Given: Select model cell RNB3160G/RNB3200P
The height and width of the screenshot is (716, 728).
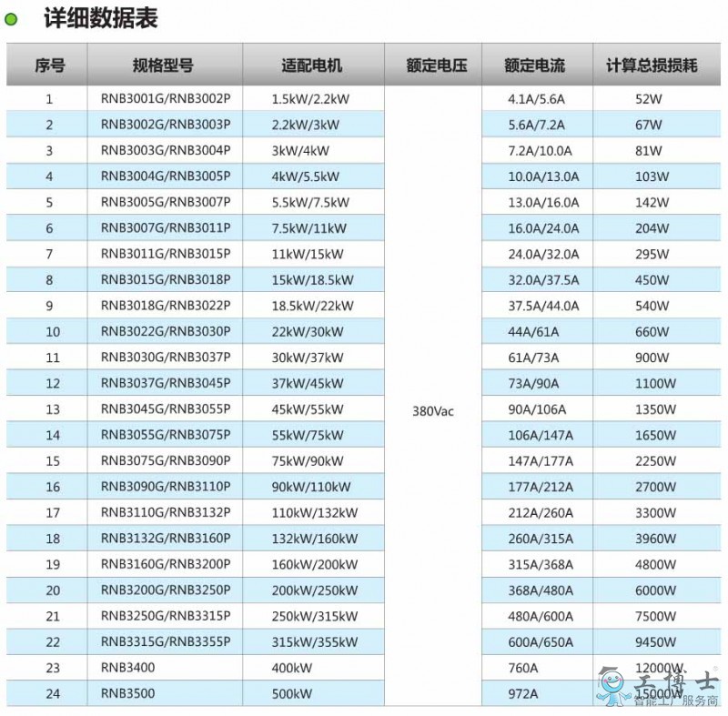Looking at the screenshot, I should 166,564.
